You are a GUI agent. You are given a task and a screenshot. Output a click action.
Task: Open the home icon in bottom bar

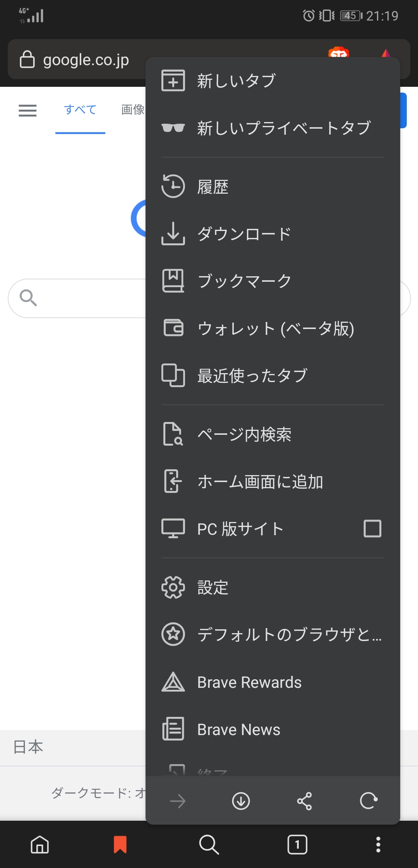coord(40,844)
